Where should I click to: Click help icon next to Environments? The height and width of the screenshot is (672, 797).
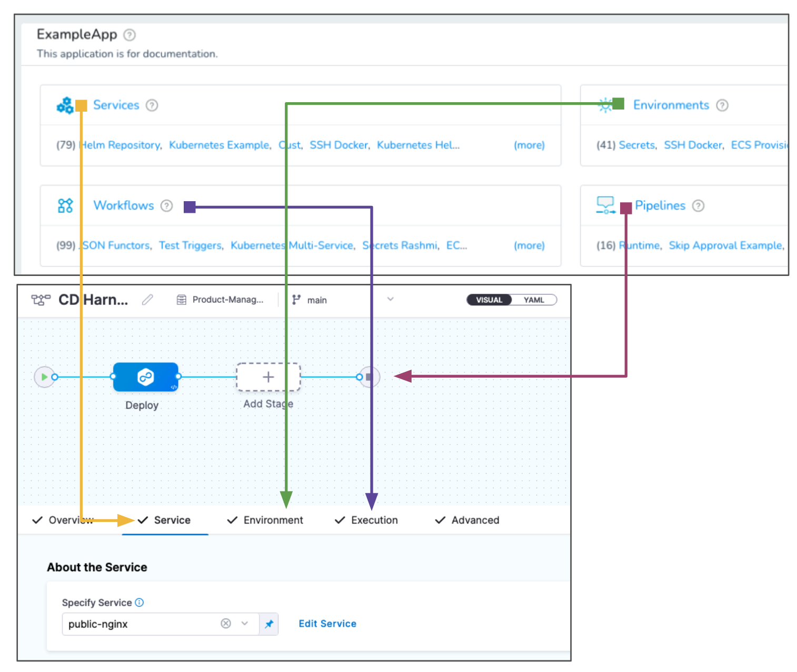tap(722, 105)
